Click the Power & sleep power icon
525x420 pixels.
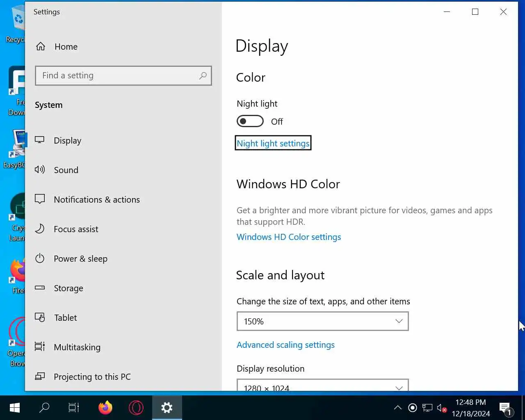[40, 258]
